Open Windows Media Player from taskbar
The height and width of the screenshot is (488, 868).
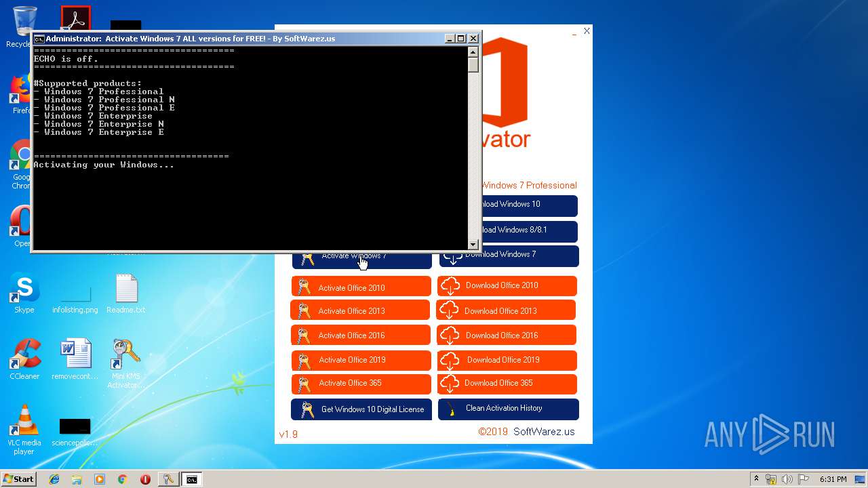(100, 479)
